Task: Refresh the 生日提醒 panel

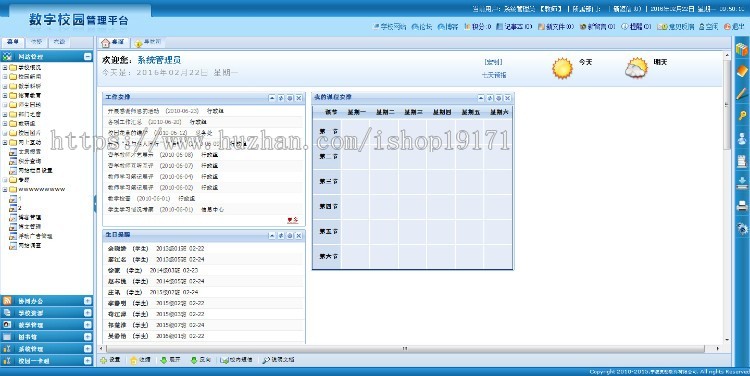Action: 281,235
